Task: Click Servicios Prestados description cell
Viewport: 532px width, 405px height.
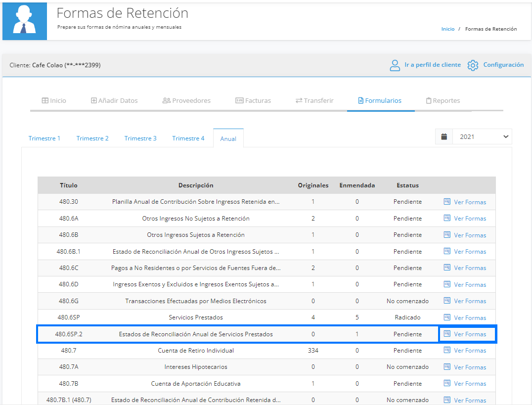Action: pos(196,317)
